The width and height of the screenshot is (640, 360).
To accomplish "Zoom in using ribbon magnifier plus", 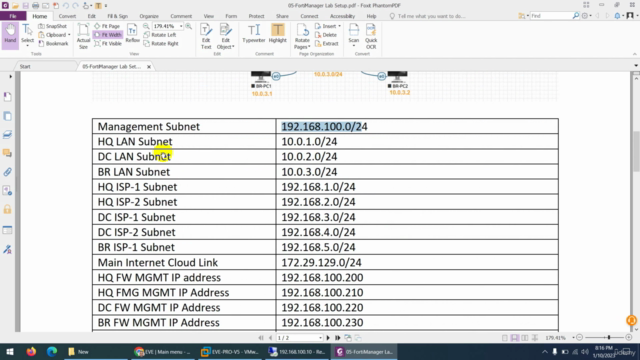I will 189,26.
